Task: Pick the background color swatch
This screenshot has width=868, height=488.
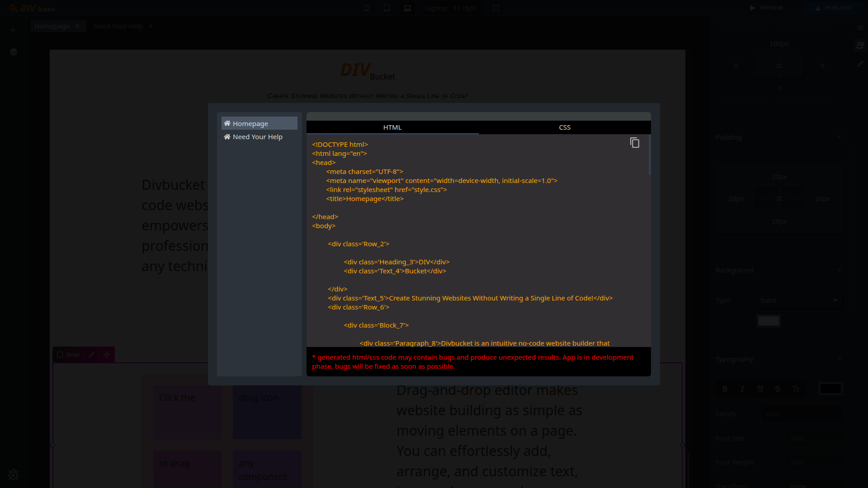Action: click(769, 321)
